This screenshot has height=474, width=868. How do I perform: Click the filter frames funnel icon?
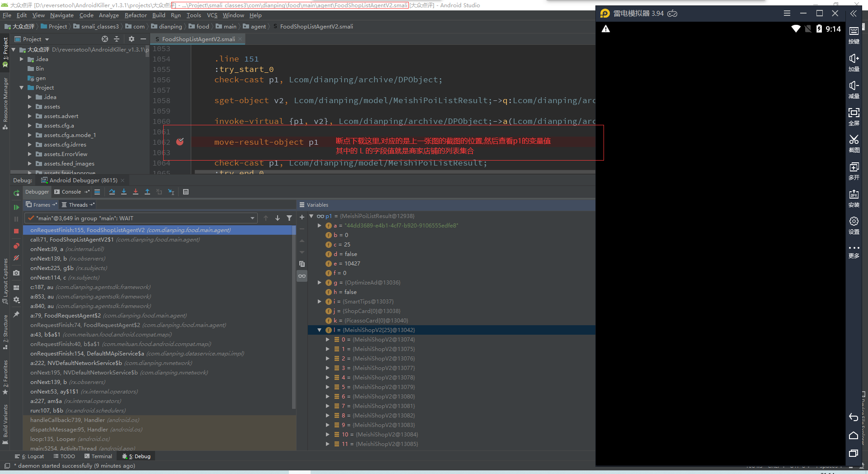[x=289, y=218]
